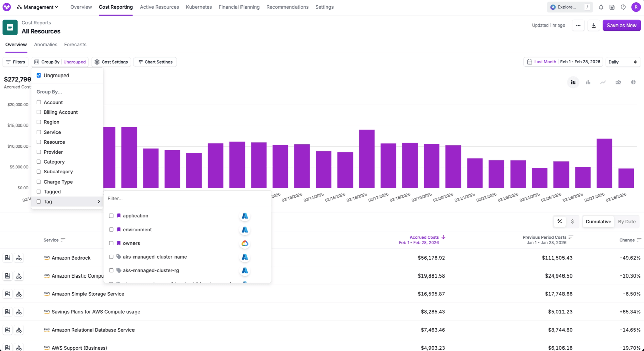
Task: Open the Cost Settings button
Action: (x=111, y=62)
